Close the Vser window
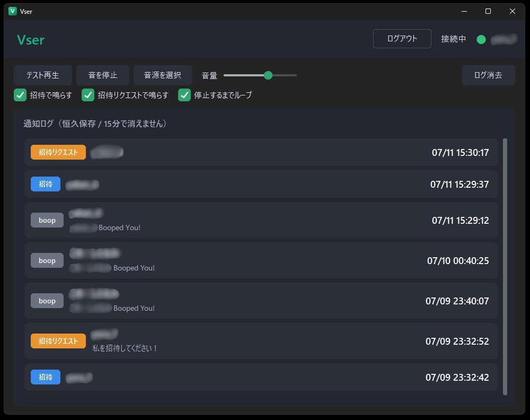 pos(513,11)
